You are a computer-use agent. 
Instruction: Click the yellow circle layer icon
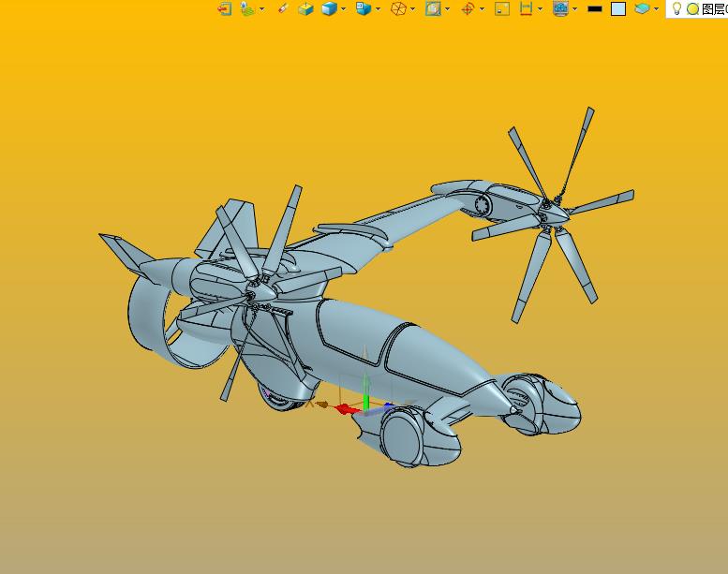pos(692,9)
